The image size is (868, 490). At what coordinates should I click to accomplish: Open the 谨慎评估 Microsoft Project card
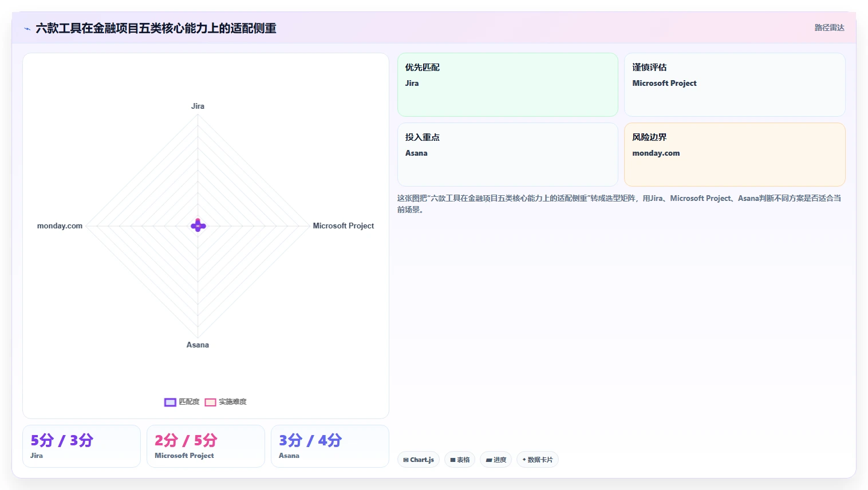coord(735,85)
